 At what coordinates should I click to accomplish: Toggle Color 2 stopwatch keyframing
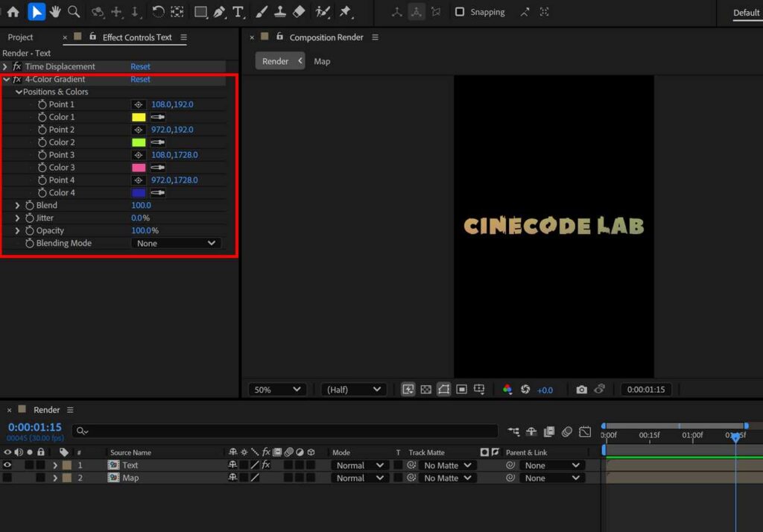pos(42,142)
